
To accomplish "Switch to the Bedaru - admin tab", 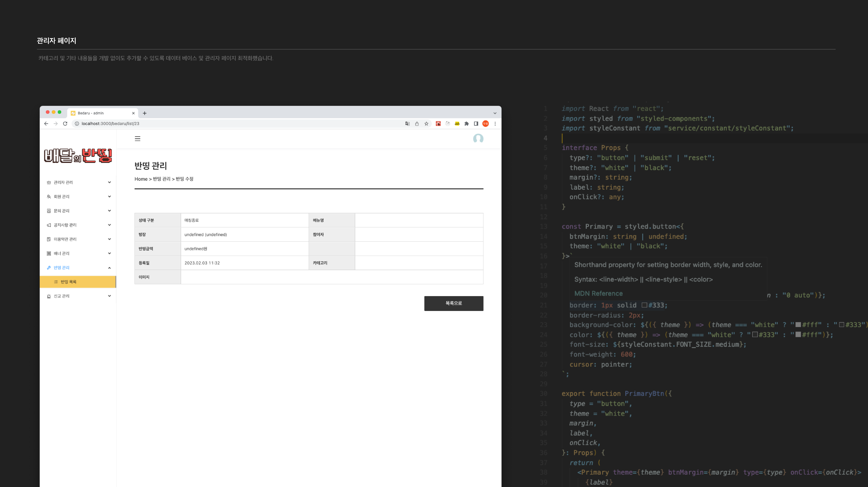I will (103, 113).
